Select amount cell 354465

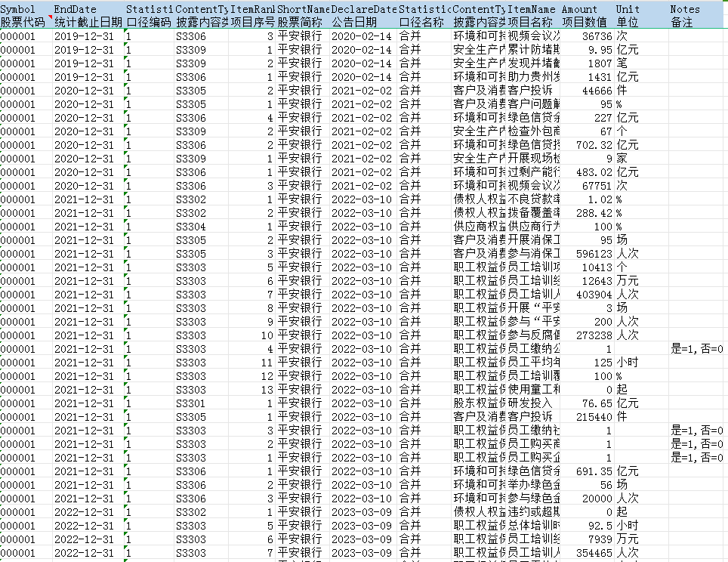588,553
